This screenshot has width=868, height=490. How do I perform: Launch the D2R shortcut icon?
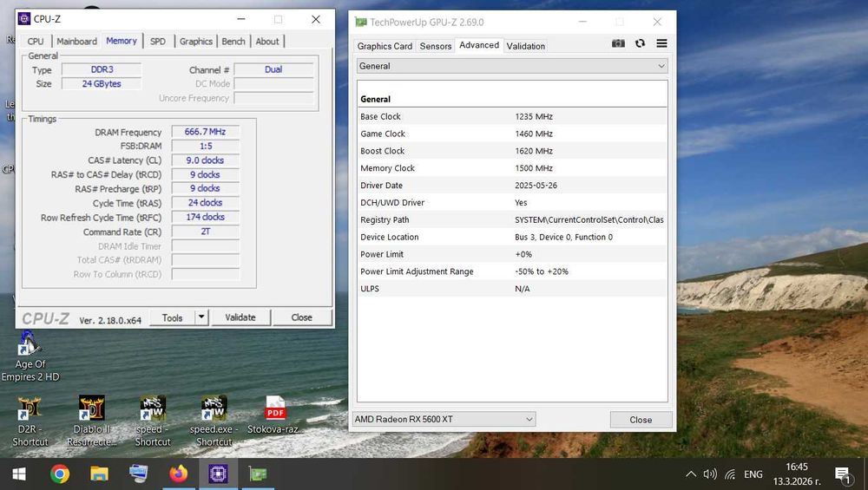click(x=30, y=421)
